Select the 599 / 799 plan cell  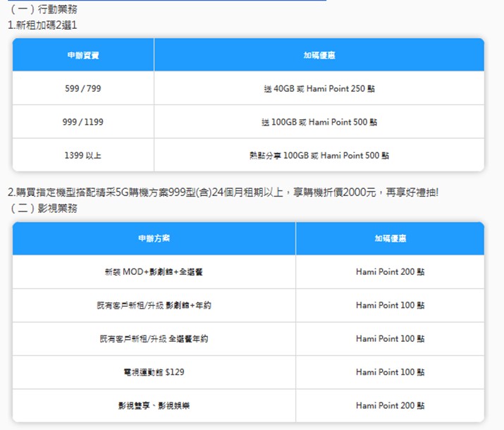tap(83, 89)
